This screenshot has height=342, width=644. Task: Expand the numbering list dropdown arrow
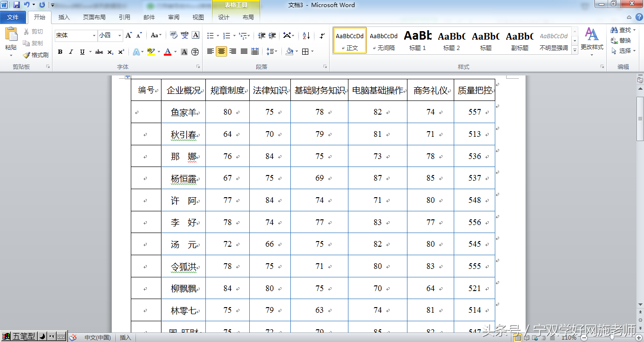[234, 35]
